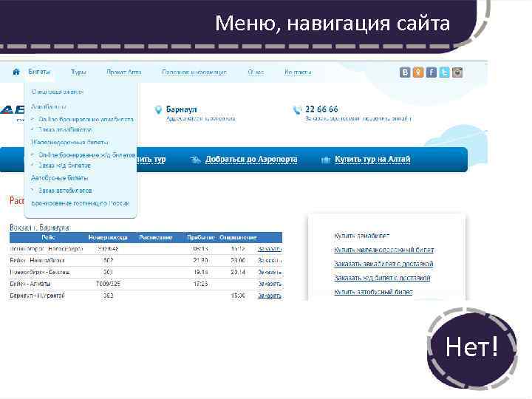Open the Facebook social icon
532x399 pixels.
pos(432,72)
